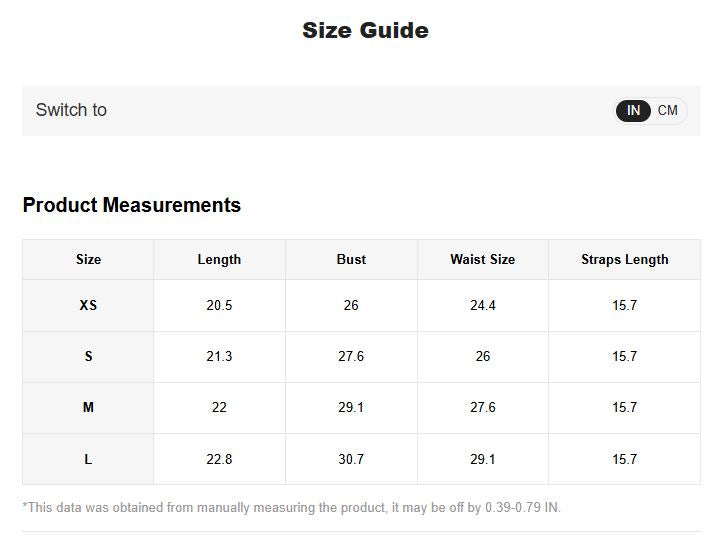
Task: Click the Size Guide title
Action: [x=365, y=30]
